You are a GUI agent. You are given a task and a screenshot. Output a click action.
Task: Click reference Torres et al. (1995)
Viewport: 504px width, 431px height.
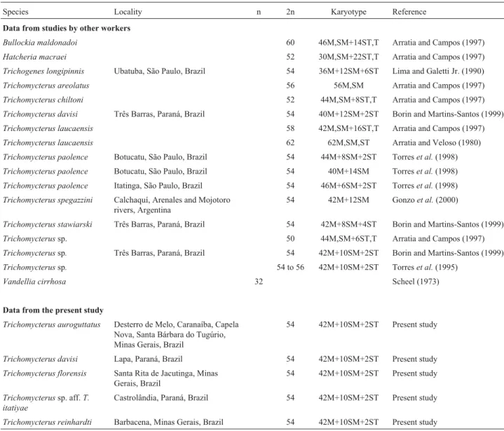pos(425,268)
